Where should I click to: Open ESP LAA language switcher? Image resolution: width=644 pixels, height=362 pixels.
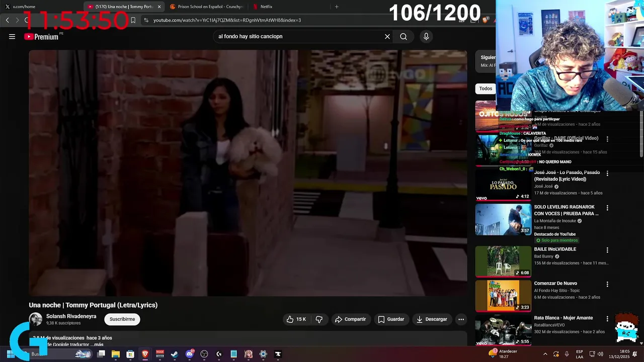click(580, 354)
